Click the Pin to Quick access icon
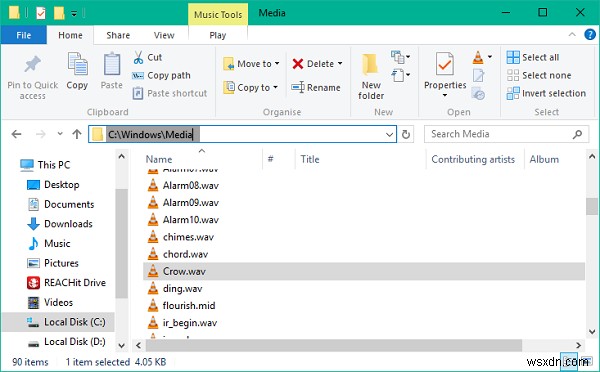Screen dimensions: 600x372 33,64
